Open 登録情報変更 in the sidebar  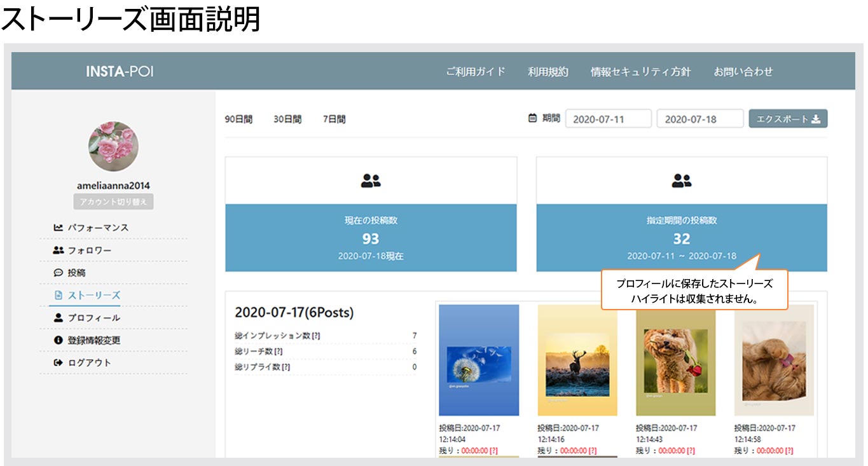click(93, 340)
